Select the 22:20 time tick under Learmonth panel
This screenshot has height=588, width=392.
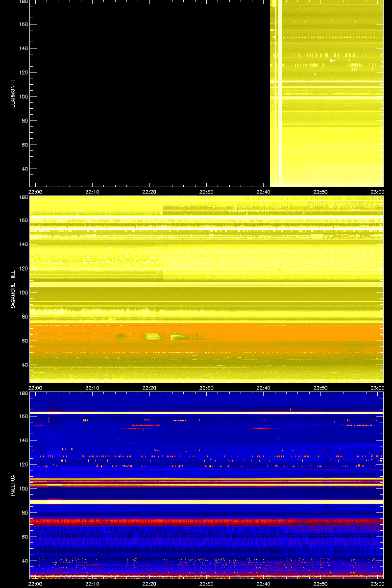click(149, 192)
